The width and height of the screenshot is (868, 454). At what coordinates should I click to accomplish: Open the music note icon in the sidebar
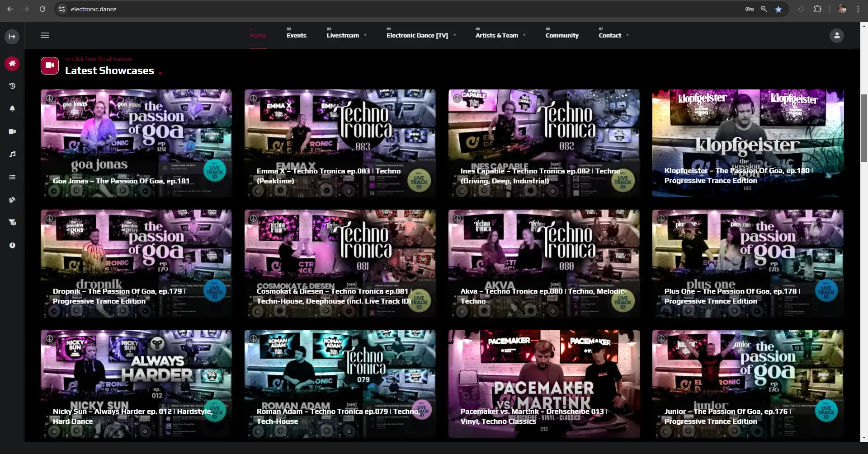(12, 154)
